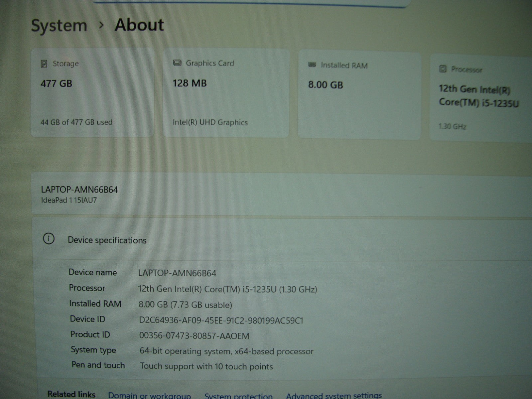Screen dimensions: 532x399
Task: Click the 44 GB of 477 GB used text
Action: [76, 122]
